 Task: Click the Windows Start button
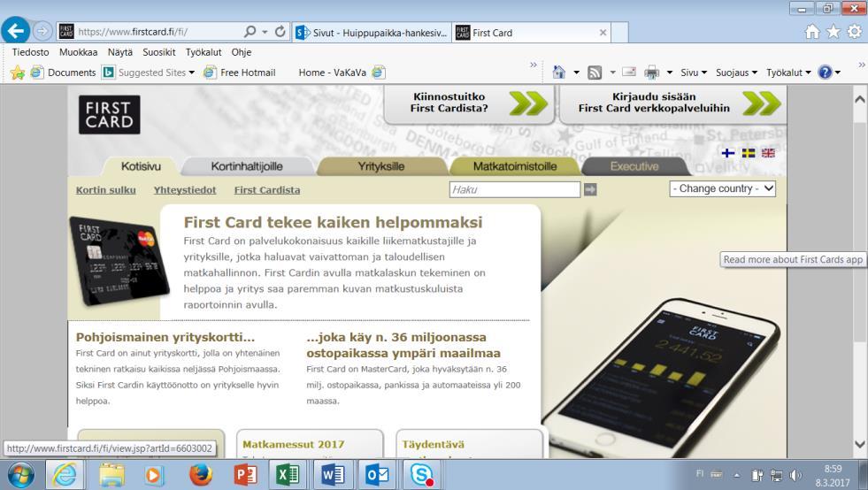[x=21, y=475]
